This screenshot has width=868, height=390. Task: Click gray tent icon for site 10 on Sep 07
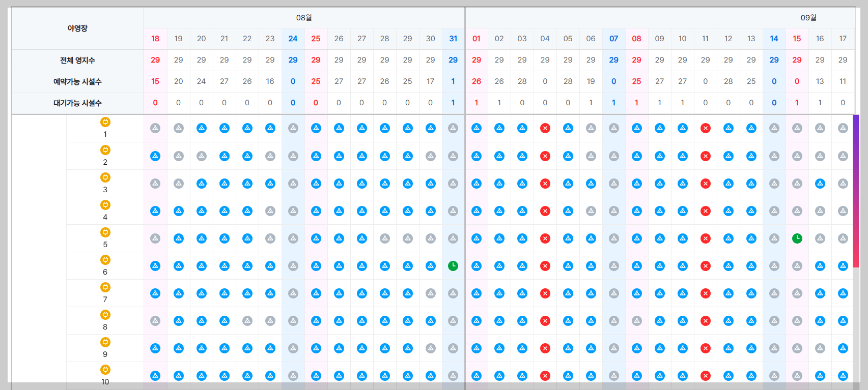click(614, 376)
